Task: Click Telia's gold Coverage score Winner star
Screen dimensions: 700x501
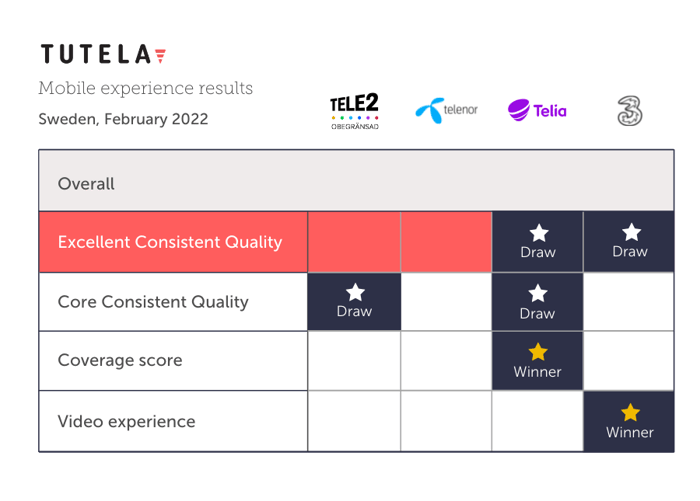Action: coord(538,352)
